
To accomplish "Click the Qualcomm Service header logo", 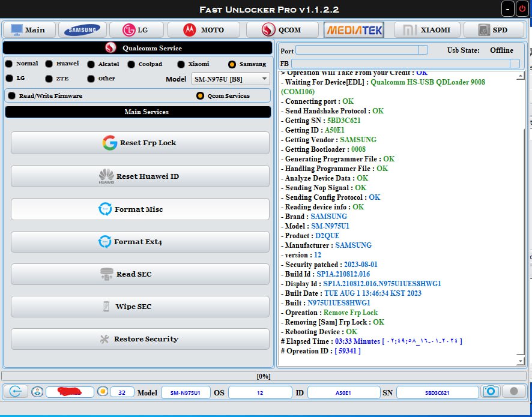I will (x=110, y=48).
